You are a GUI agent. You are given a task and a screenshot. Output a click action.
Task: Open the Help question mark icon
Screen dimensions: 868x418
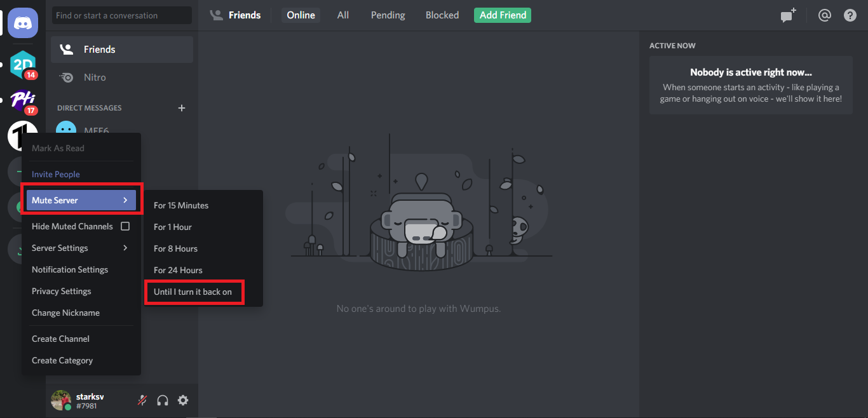(850, 15)
